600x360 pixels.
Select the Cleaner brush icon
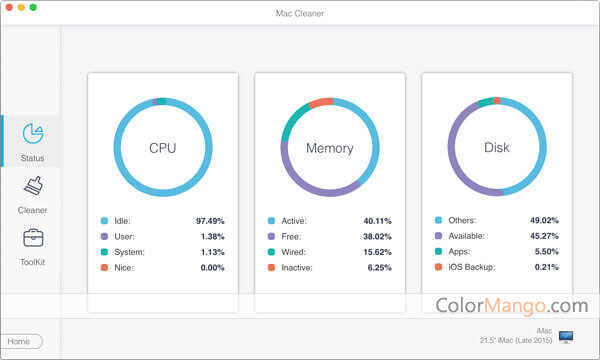coord(34,186)
